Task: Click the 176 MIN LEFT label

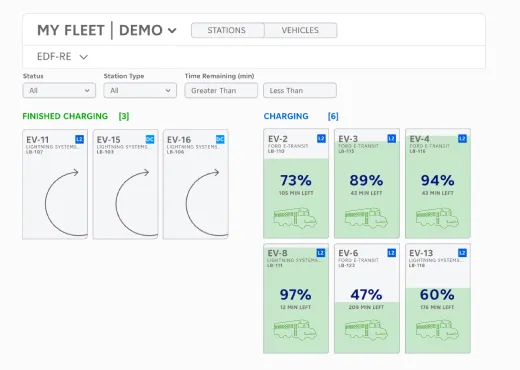Action: click(x=437, y=307)
